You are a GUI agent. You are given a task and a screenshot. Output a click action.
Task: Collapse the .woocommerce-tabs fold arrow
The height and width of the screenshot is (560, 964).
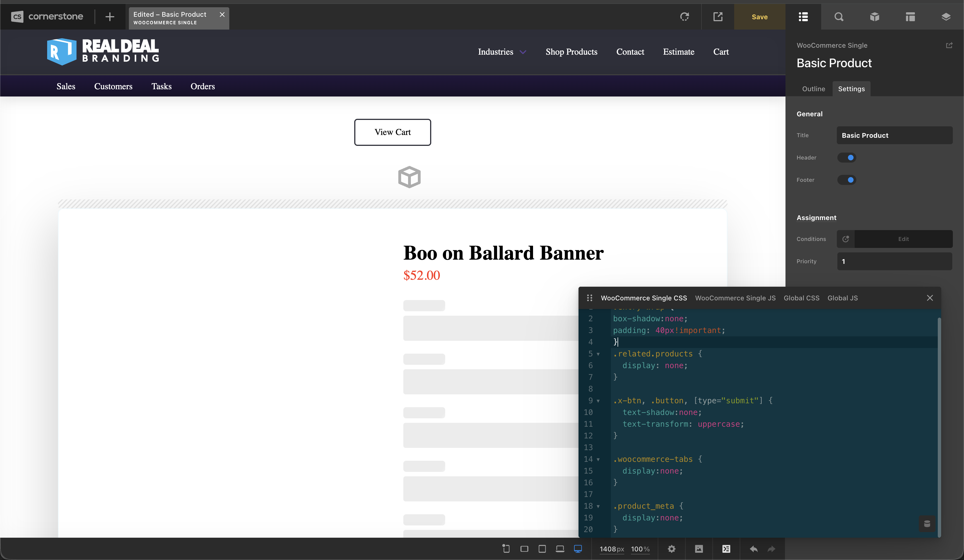tap(598, 459)
